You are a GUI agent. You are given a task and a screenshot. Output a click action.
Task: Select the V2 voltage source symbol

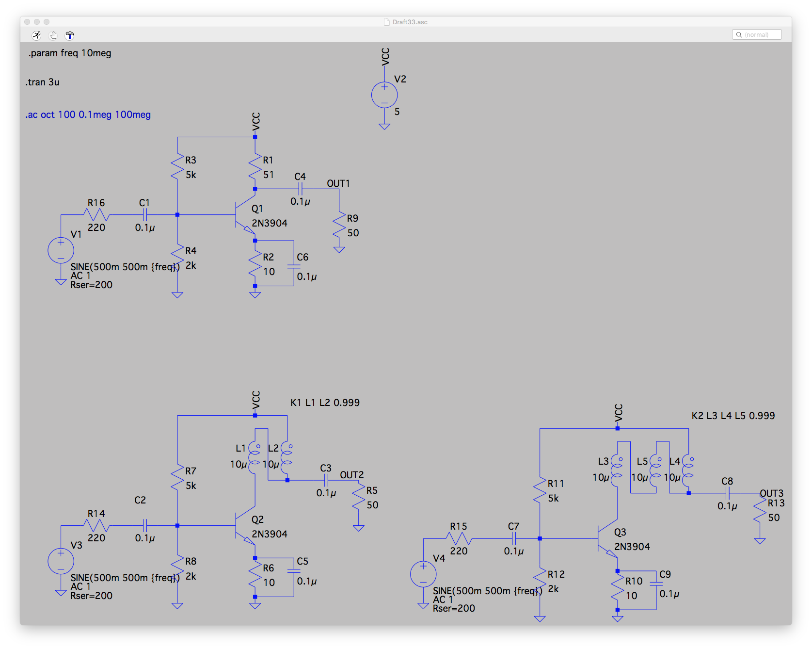pos(384,95)
